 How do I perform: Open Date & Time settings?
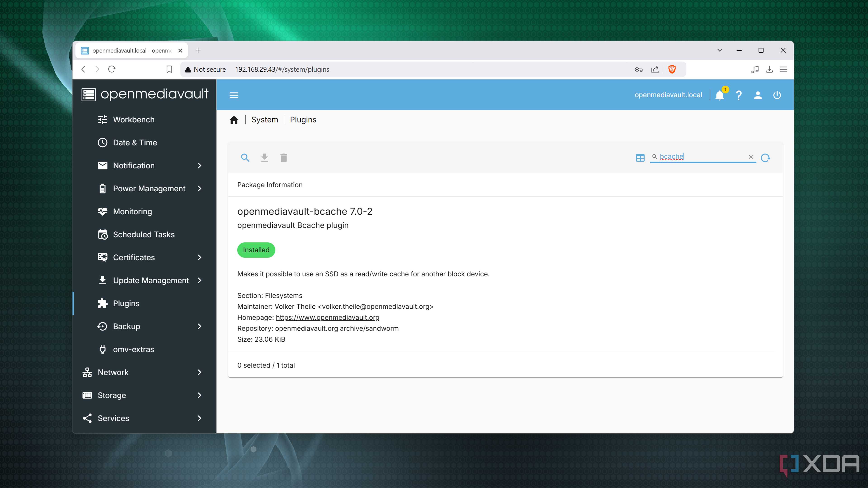pos(145,143)
